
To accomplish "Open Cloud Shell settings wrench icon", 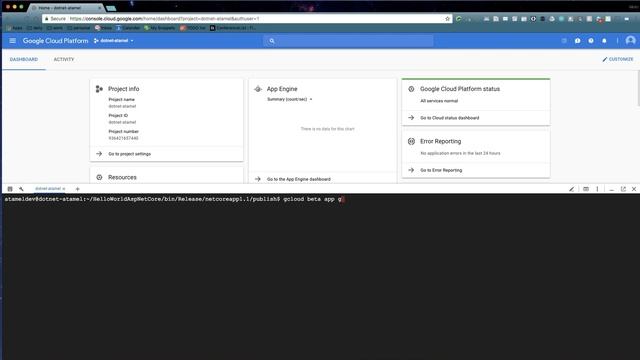I will (x=21, y=189).
